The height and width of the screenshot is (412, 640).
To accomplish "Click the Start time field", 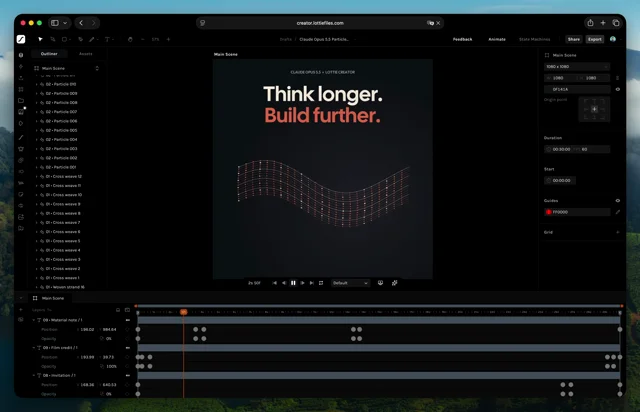I will pos(560,180).
